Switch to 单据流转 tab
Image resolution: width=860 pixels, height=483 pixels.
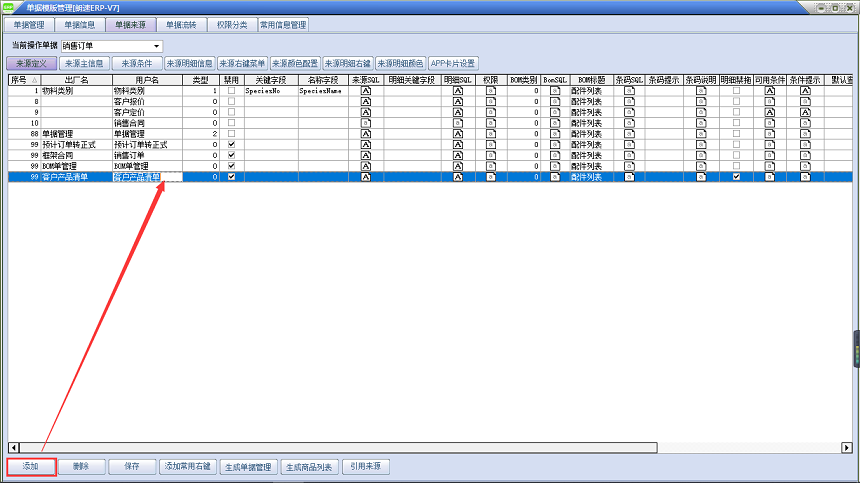[181, 24]
